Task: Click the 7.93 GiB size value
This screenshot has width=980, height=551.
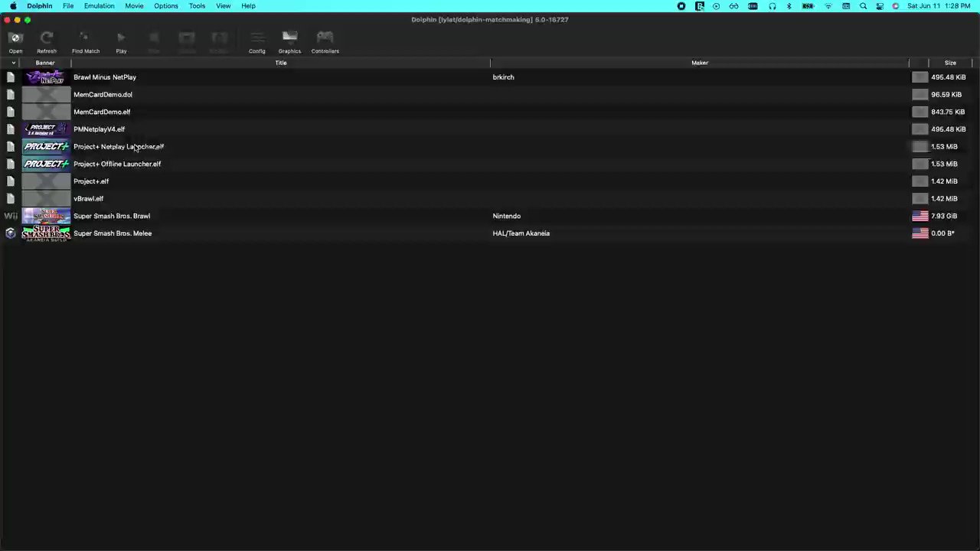Action: point(944,216)
